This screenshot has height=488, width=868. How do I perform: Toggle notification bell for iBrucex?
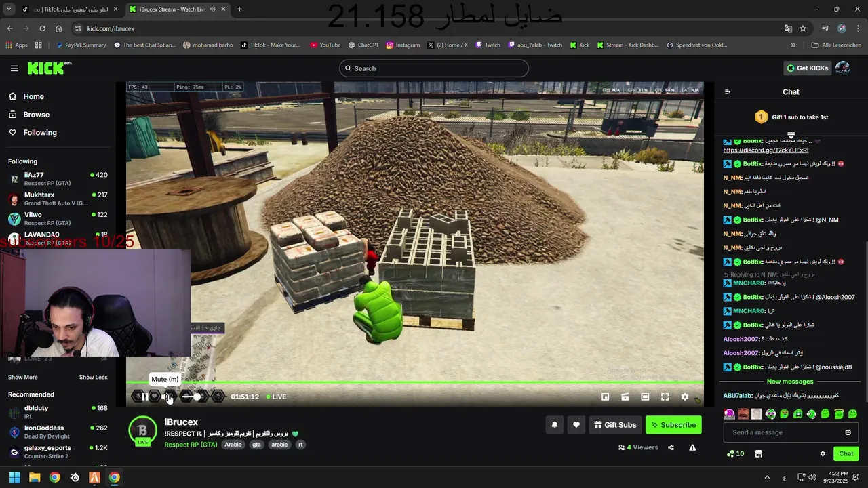click(554, 425)
